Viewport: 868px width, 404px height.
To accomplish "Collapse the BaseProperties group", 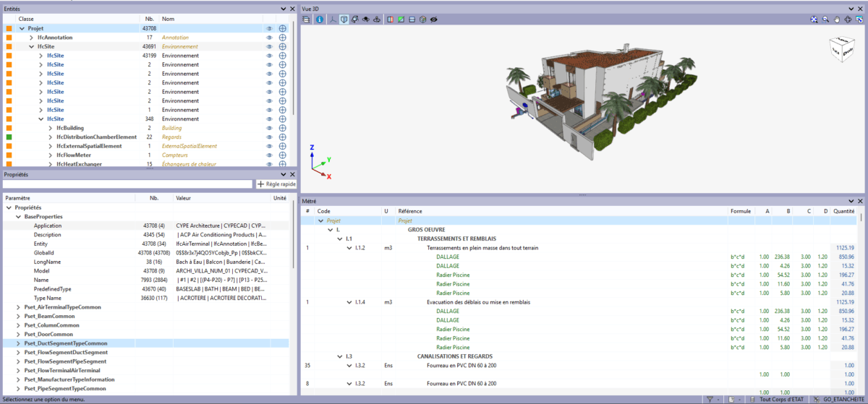I will point(18,217).
